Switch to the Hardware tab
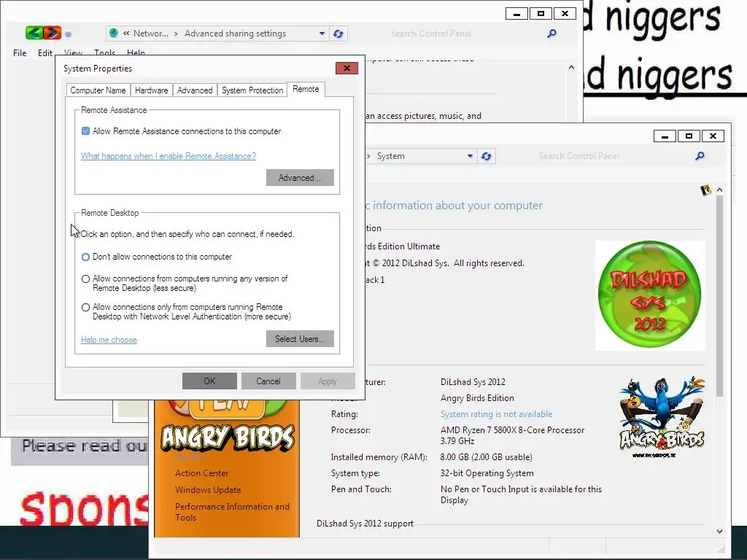 pyautogui.click(x=152, y=90)
